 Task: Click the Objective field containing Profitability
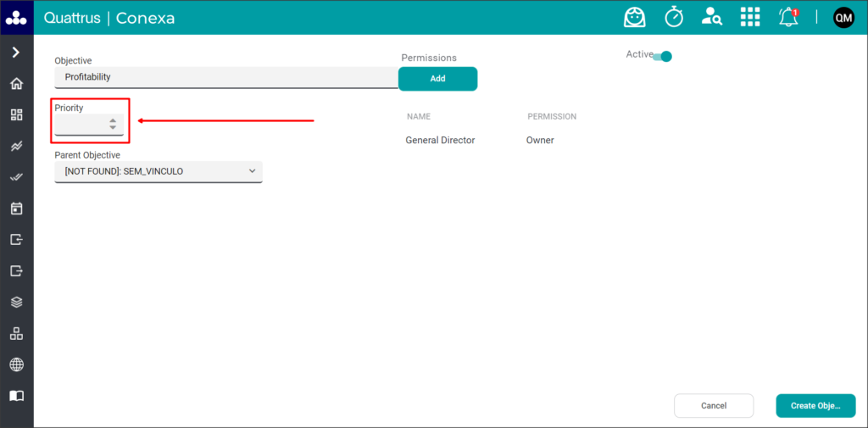point(226,77)
